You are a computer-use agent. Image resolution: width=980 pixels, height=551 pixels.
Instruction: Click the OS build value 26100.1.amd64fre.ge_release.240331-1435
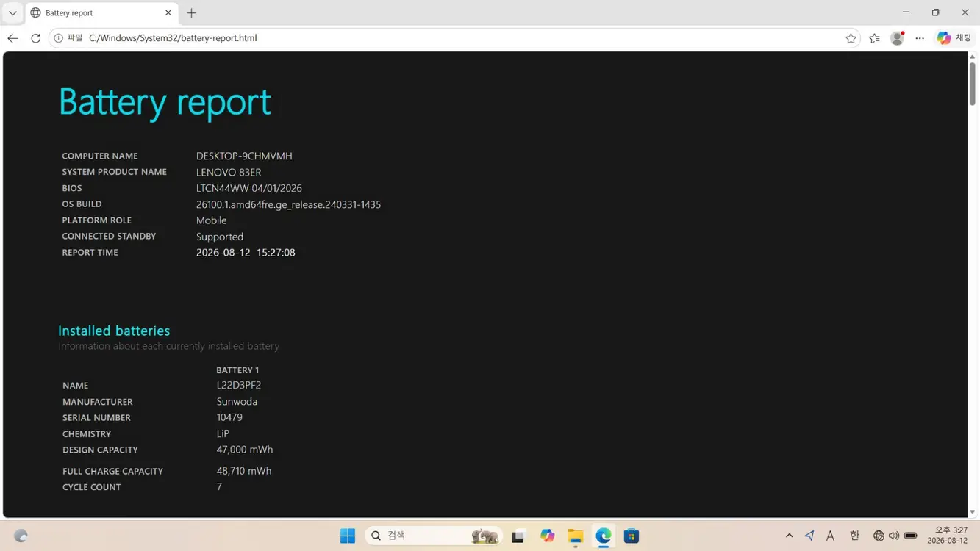(288, 204)
